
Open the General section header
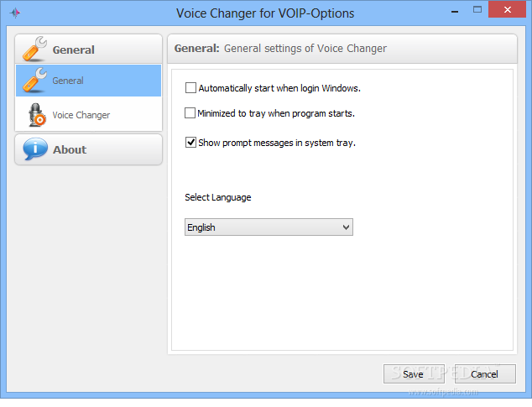89,49
